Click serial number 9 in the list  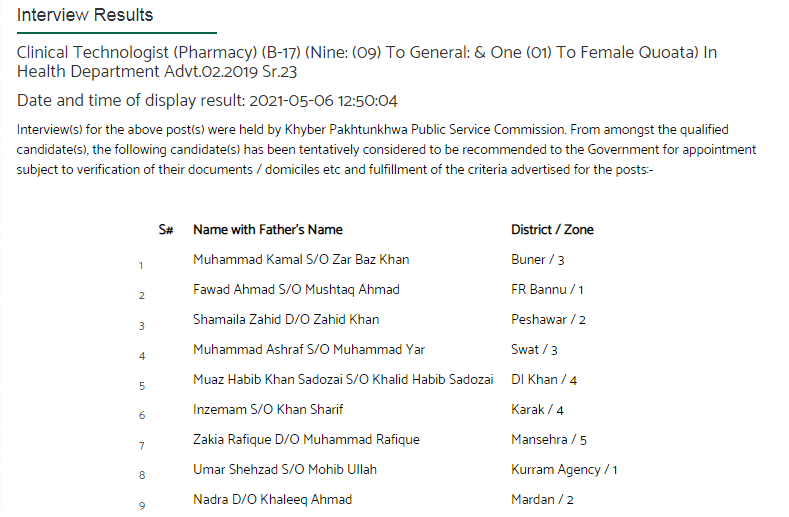point(142,506)
